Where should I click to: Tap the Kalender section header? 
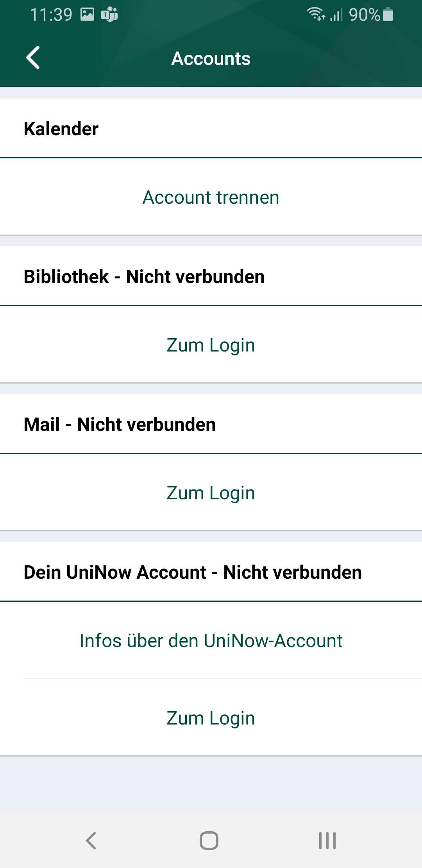(61, 129)
